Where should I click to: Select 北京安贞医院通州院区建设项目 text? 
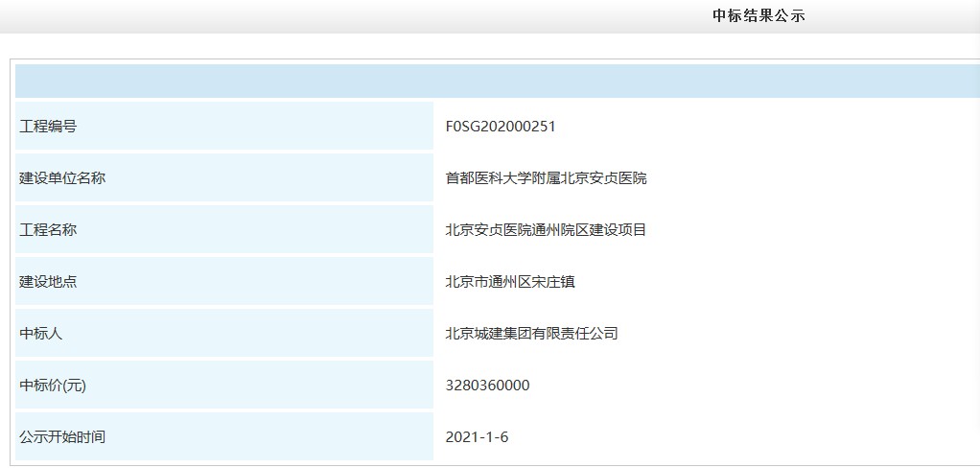pyautogui.click(x=546, y=230)
